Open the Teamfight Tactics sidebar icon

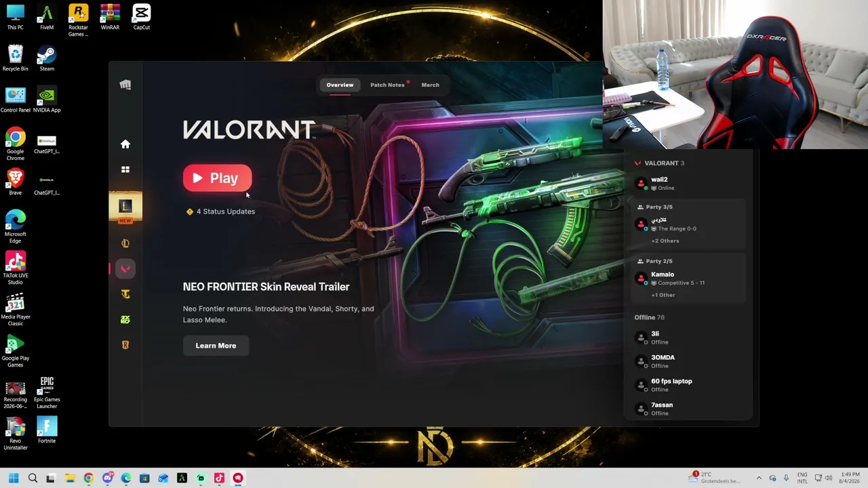click(x=125, y=294)
